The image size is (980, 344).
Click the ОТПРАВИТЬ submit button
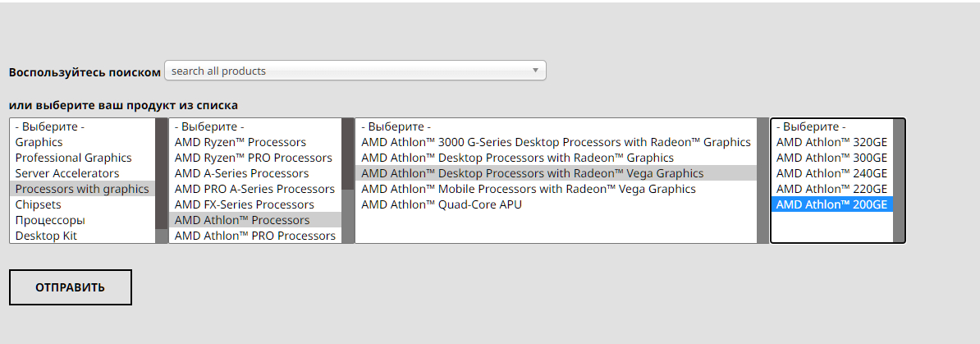click(x=70, y=287)
